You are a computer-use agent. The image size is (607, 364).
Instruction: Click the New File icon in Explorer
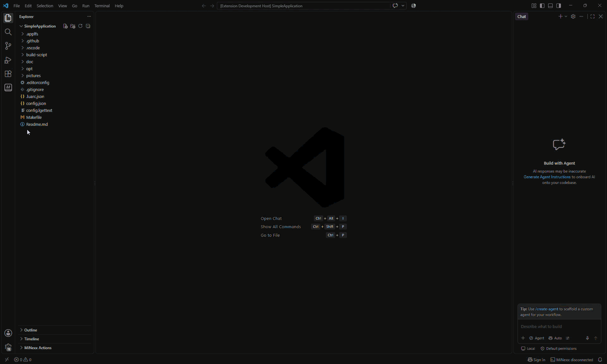(65, 26)
